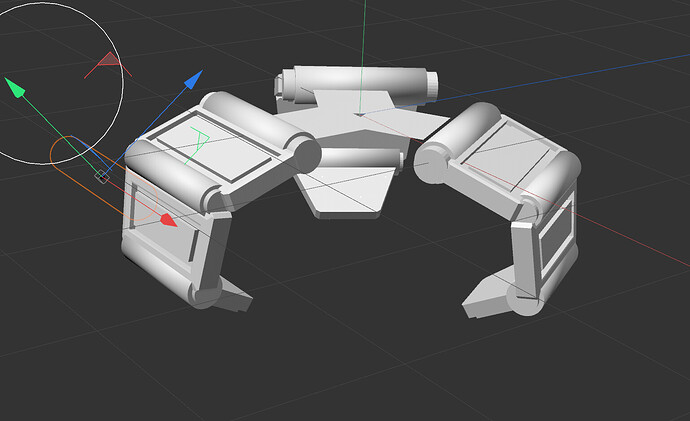Select the small middle cylinder under the body

tap(361, 158)
